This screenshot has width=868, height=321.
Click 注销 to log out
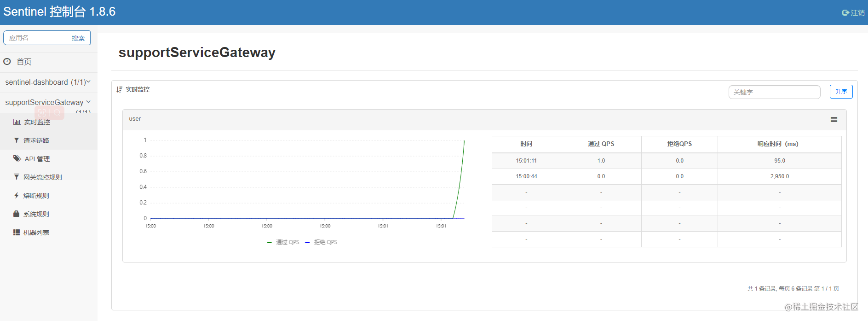[x=853, y=13]
